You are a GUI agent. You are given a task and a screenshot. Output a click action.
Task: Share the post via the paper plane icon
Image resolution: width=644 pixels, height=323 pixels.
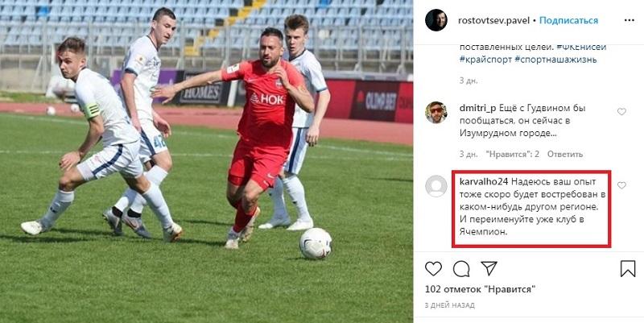tap(489, 268)
